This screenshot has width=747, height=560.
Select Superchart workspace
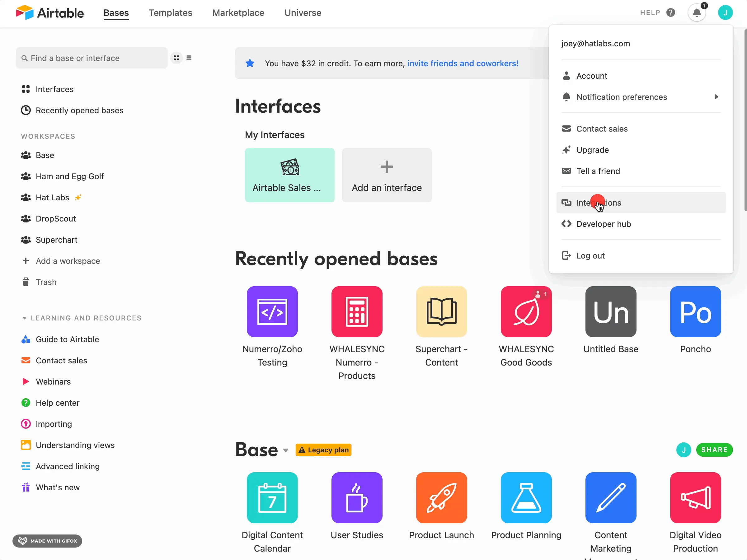(49, 240)
